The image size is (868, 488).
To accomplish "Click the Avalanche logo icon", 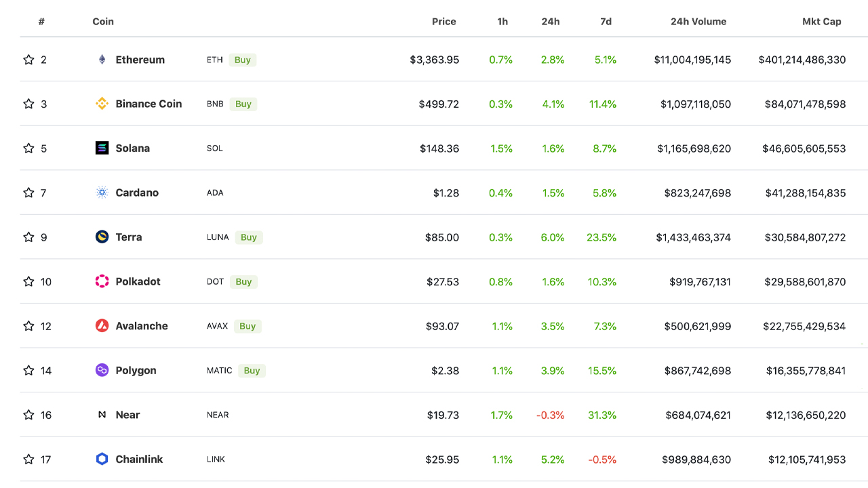I will [102, 326].
